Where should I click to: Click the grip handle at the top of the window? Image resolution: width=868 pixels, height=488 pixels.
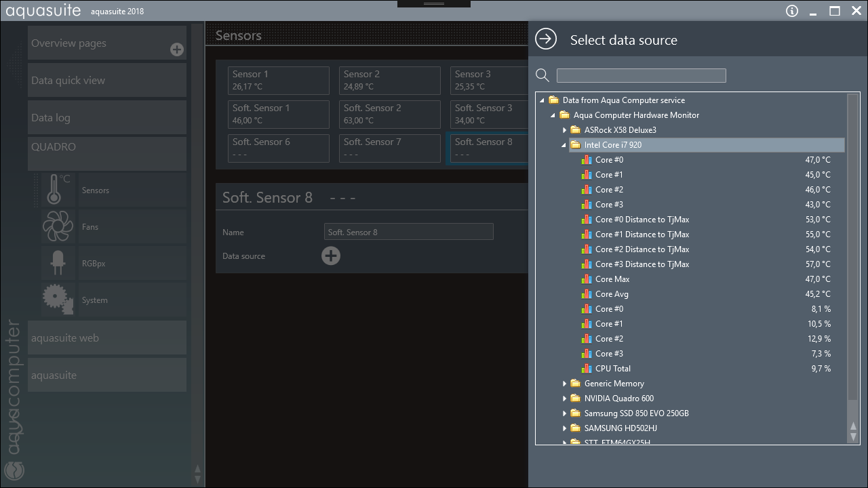pos(434,3)
